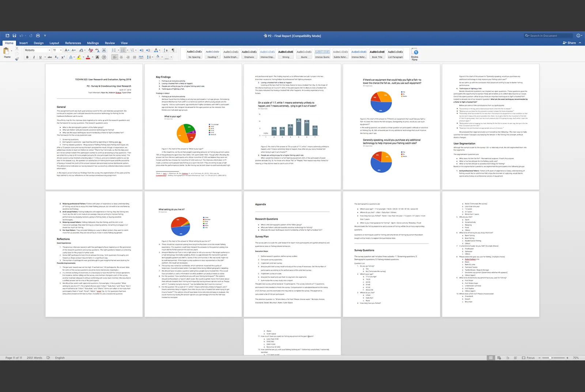Toggle the numbered list button
The image size is (585, 392).
pyautogui.click(x=123, y=50)
